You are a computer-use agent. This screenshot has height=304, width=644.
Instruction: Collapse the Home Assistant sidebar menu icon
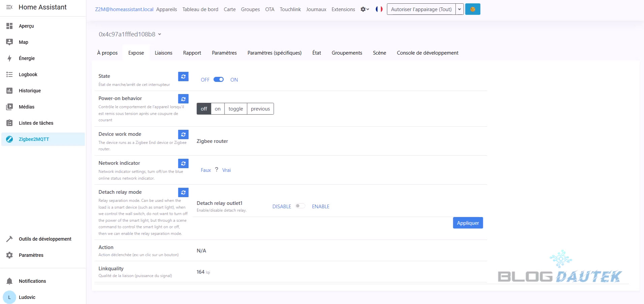[x=9, y=7]
